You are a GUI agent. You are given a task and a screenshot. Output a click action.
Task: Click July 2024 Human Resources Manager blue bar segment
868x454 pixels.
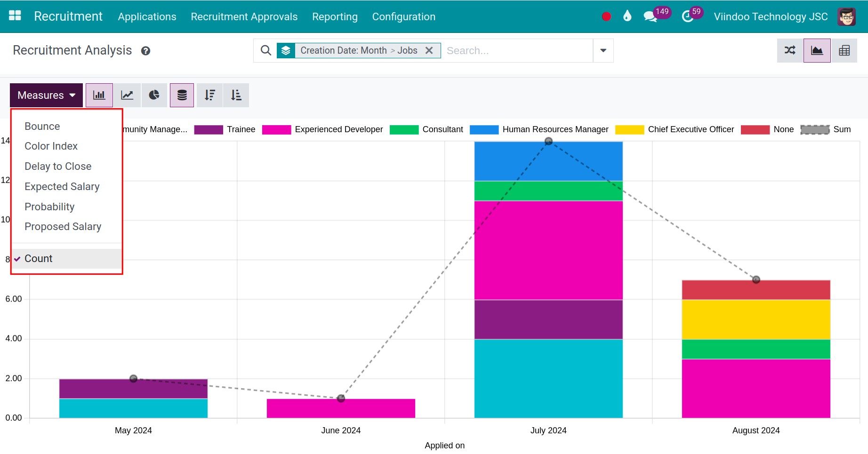[x=548, y=161]
